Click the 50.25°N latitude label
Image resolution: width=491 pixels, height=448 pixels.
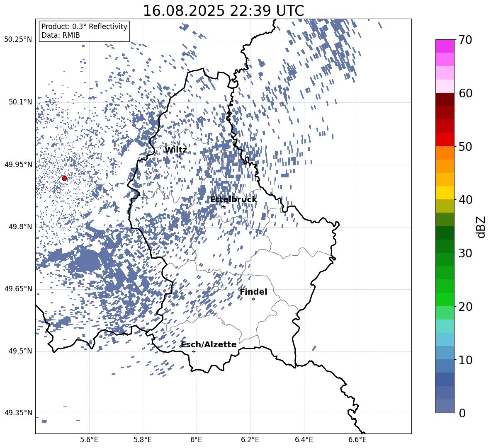click(x=18, y=40)
